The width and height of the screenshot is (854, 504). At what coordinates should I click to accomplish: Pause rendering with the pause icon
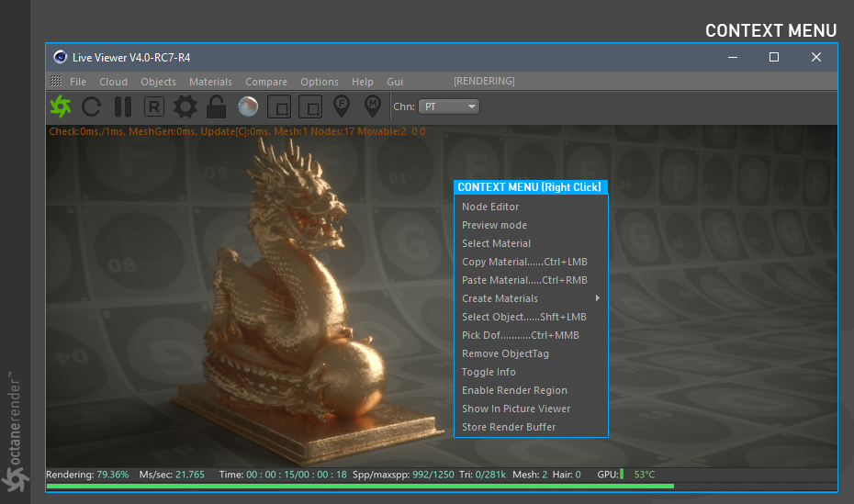[123, 106]
